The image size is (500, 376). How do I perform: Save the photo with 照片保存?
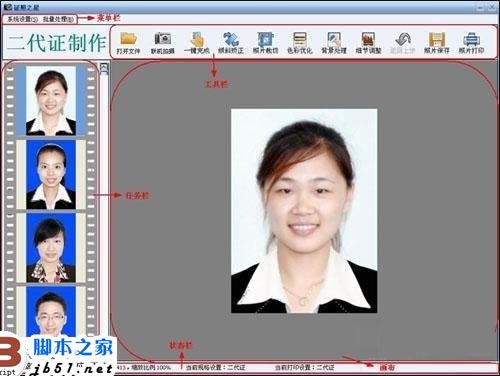(437, 43)
